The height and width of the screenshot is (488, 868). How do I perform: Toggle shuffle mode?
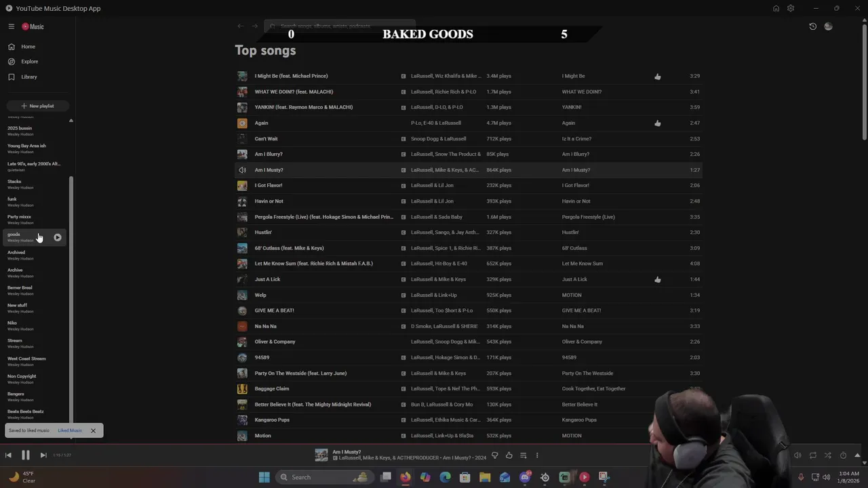point(827,455)
